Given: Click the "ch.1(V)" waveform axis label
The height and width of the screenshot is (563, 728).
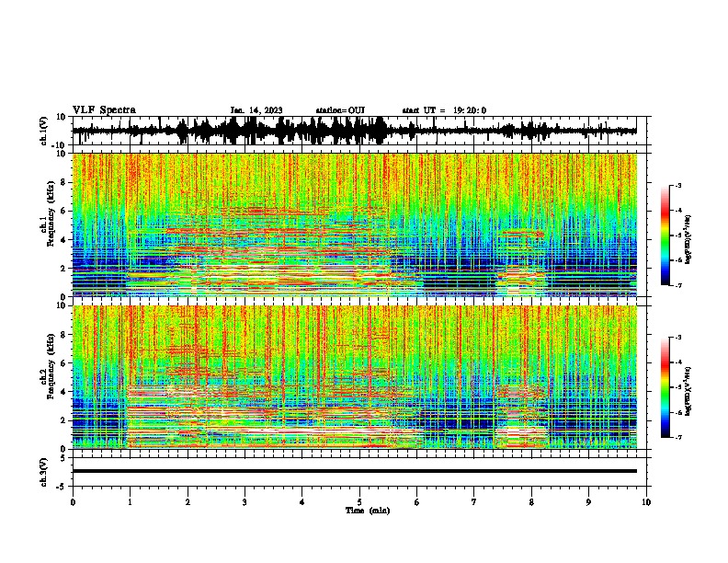Looking at the screenshot, I should point(44,131).
